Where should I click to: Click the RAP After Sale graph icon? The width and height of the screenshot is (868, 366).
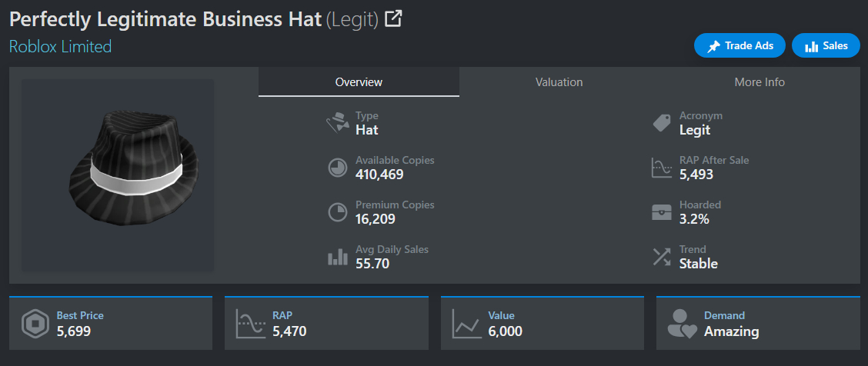point(662,168)
